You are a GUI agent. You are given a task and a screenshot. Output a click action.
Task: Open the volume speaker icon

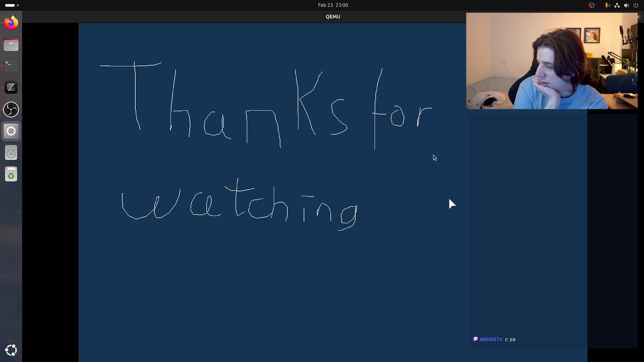click(626, 5)
